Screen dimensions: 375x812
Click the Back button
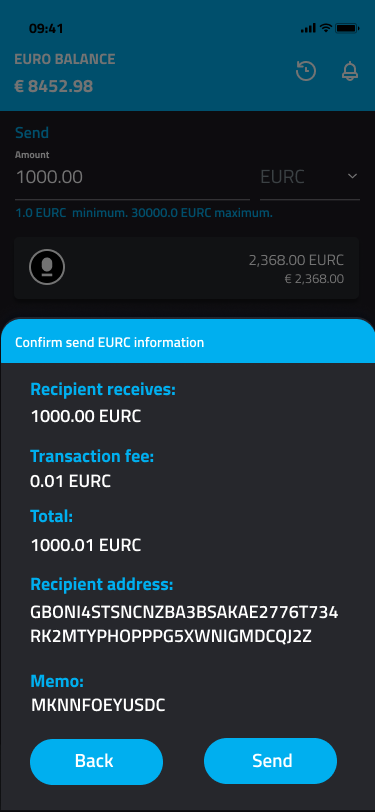click(96, 761)
